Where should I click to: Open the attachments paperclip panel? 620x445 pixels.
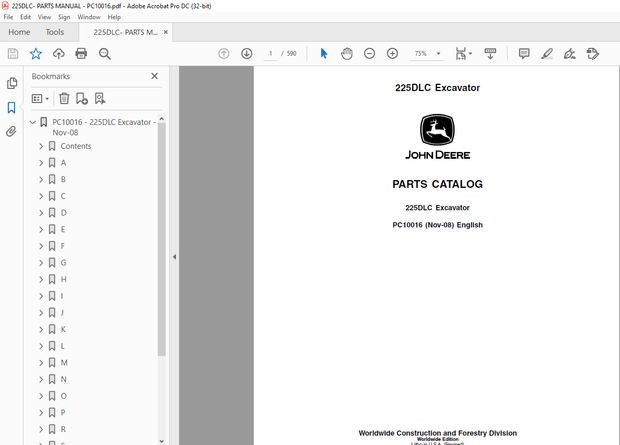click(11, 131)
